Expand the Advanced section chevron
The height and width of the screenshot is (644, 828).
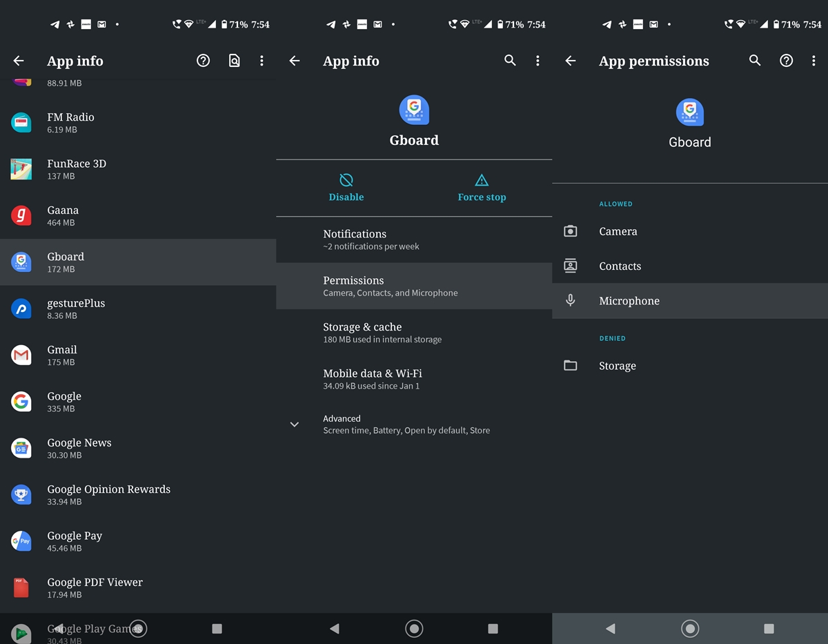pos(295,425)
